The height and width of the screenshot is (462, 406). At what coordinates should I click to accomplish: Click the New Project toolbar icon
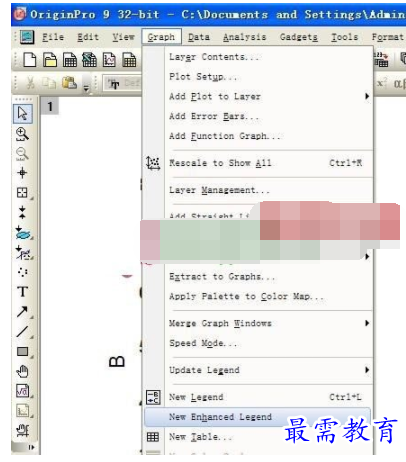[x=30, y=60]
